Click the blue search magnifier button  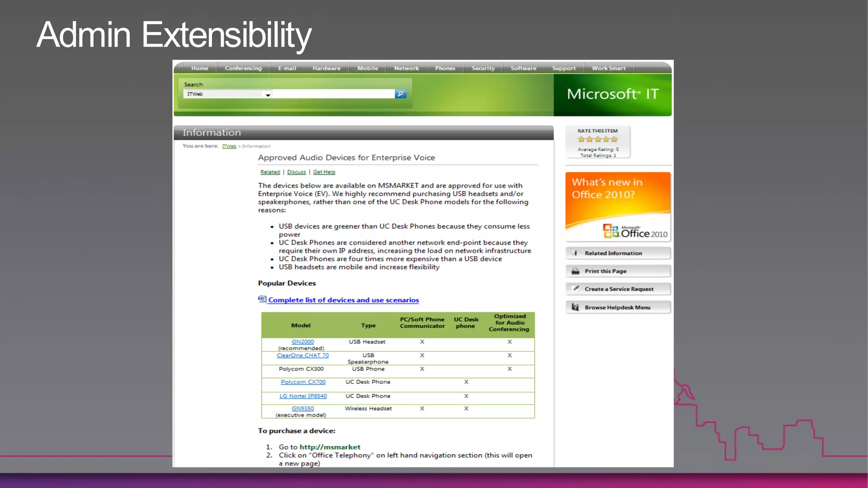pyautogui.click(x=401, y=94)
